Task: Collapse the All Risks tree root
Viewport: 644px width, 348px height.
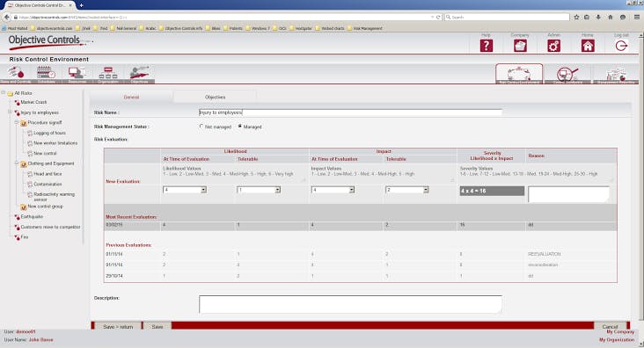Action: [4, 93]
